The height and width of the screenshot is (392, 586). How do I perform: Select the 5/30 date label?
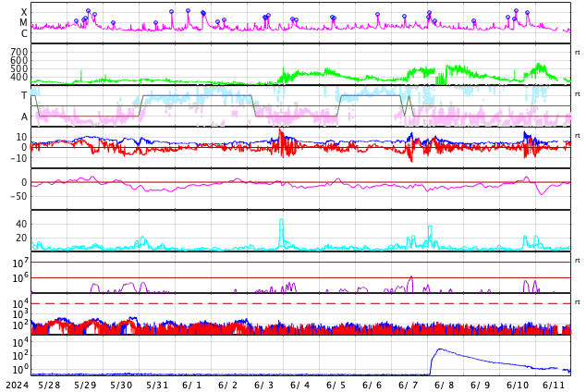(121, 385)
